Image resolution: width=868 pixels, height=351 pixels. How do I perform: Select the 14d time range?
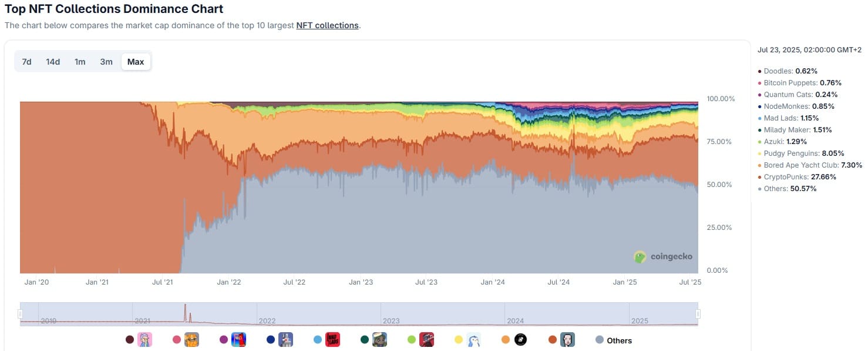(53, 62)
